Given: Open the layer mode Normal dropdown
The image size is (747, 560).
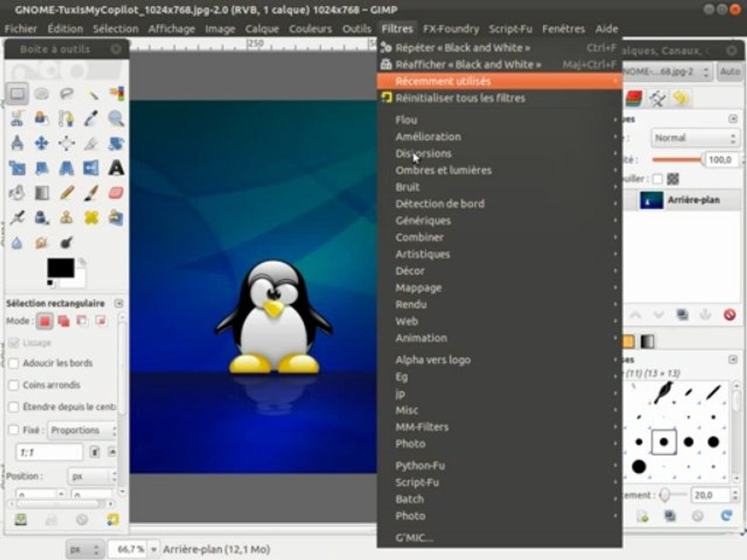Looking at the screenshot, I should point(694,138).
